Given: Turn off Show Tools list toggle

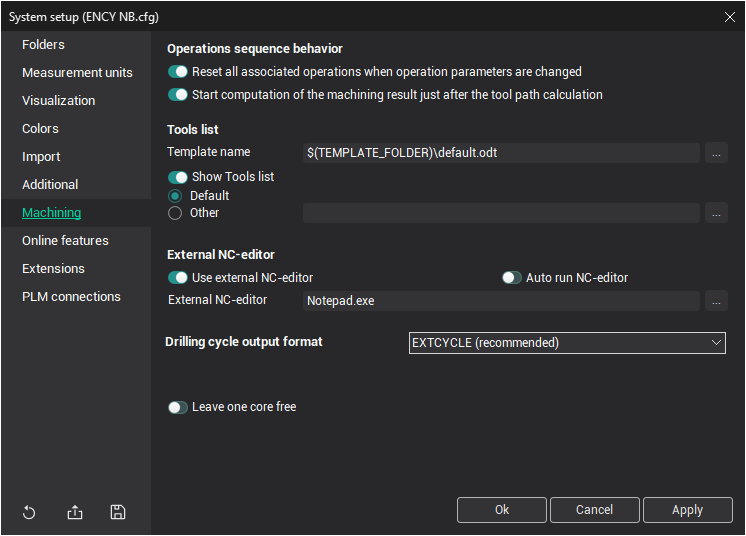Looking at the screenshot, I should point(178,177).
